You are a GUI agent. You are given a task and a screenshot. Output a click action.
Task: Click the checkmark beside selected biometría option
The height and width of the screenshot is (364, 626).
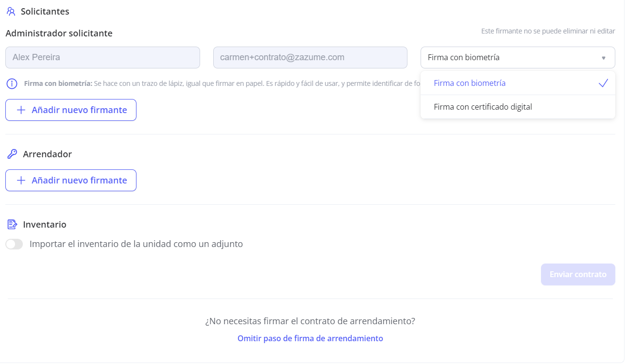coord(603,83)
